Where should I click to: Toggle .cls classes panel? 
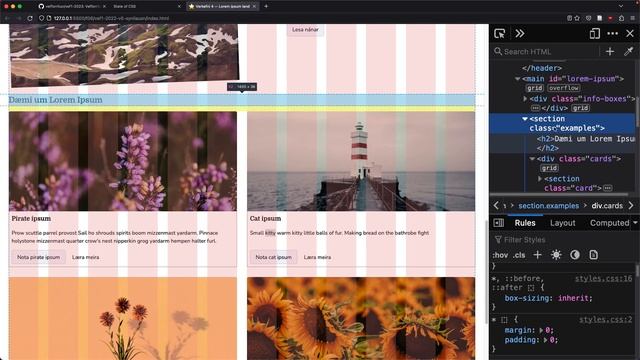tap(519, 256)
